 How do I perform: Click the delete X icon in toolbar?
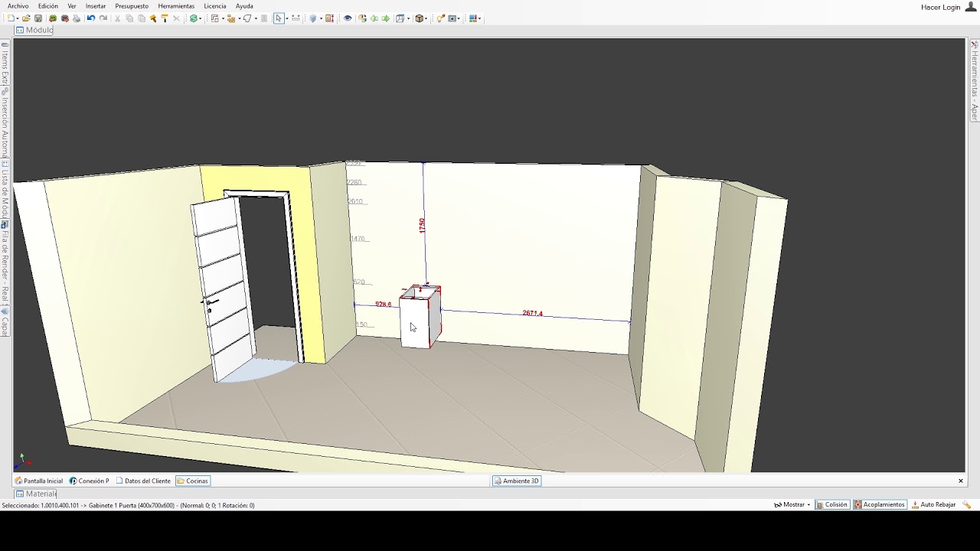click(176, 18)
